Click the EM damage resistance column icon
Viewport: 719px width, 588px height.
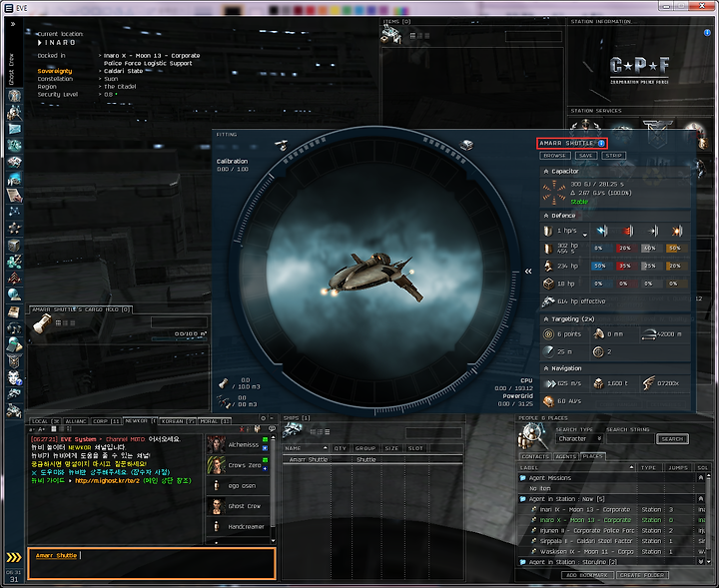[x=601, y=231]
